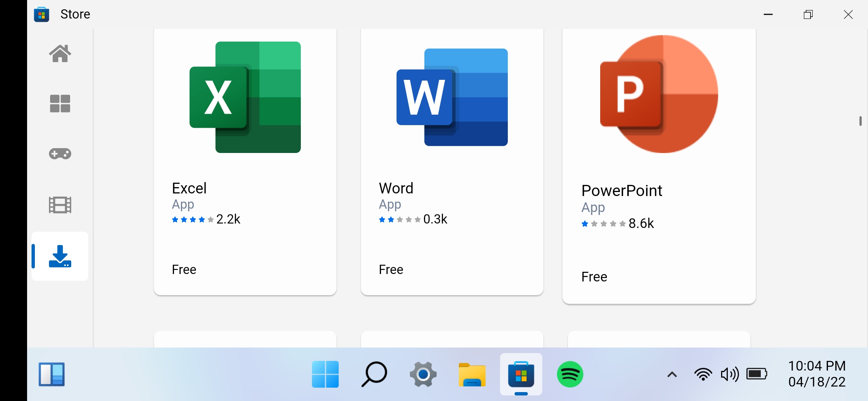
Task: Select the Downloads section in the sidebar
Action: [60, 256]
